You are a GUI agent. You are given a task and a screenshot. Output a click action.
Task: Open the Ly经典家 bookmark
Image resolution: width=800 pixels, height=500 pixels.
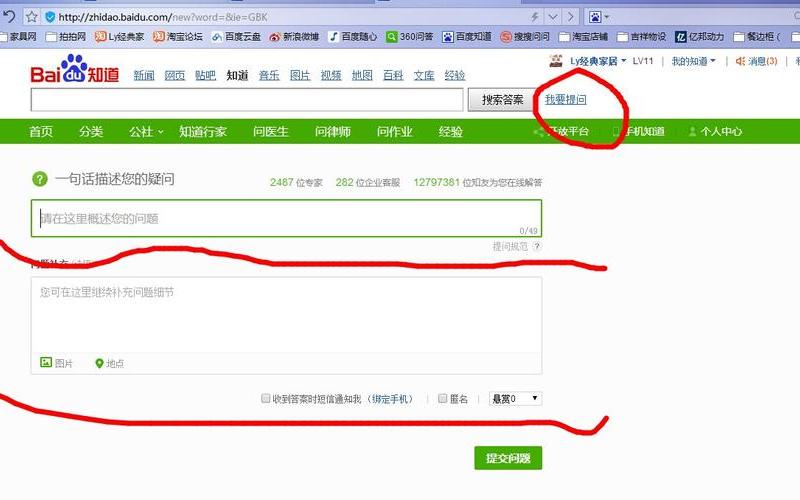(120, 36)
